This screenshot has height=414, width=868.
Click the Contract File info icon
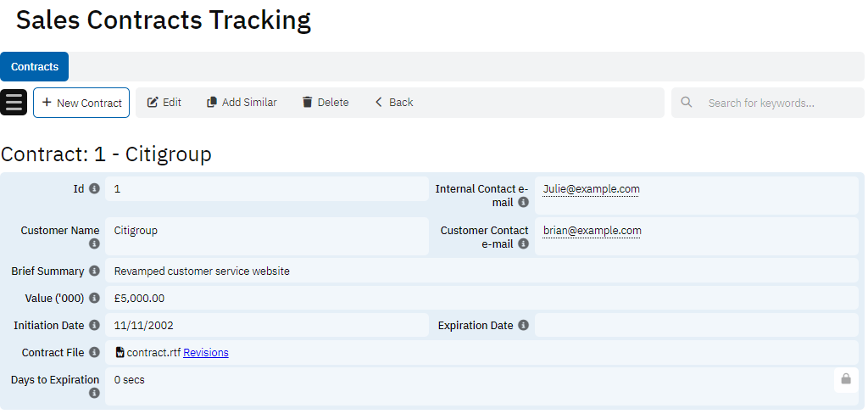click(94, 352)
